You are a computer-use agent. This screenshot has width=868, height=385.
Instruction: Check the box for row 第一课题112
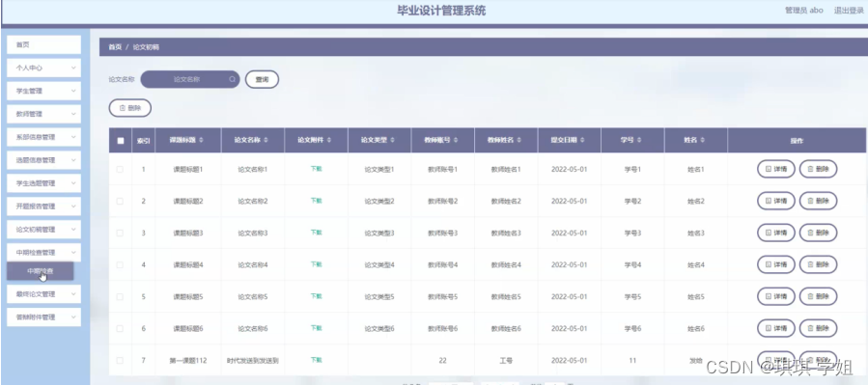[120, 360]
